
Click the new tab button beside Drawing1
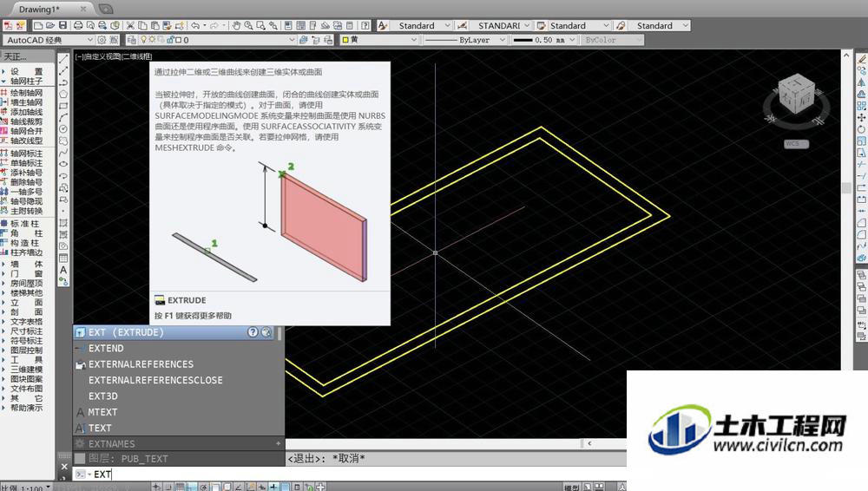[106, 9]
